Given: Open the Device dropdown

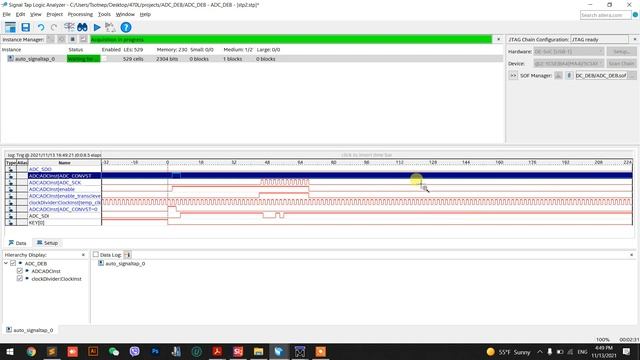Looking at the screenshot, I should (569, 64).
